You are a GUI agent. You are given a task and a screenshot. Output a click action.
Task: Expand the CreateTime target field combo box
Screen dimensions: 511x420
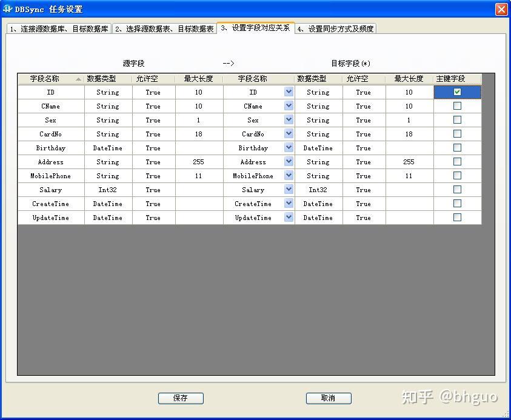click(x=287, y=204)
